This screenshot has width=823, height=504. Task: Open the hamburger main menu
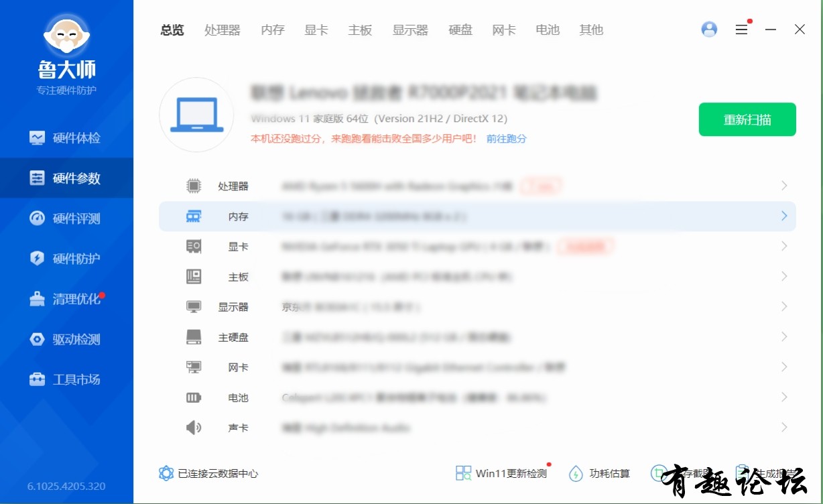[741, 29]
